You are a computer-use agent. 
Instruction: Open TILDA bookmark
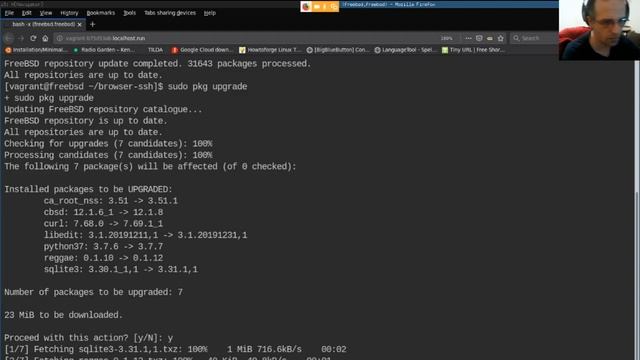pyautogui.click(x=155, y=50)
